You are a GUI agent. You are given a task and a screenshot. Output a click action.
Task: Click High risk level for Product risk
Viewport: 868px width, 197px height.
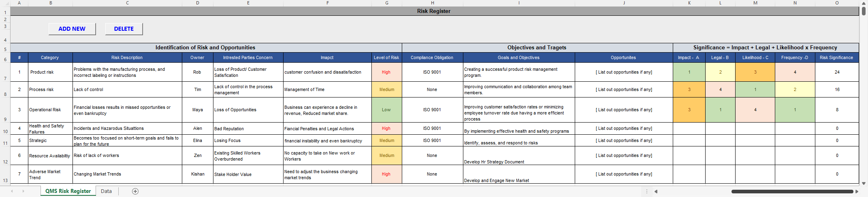[x=387, y=72]
